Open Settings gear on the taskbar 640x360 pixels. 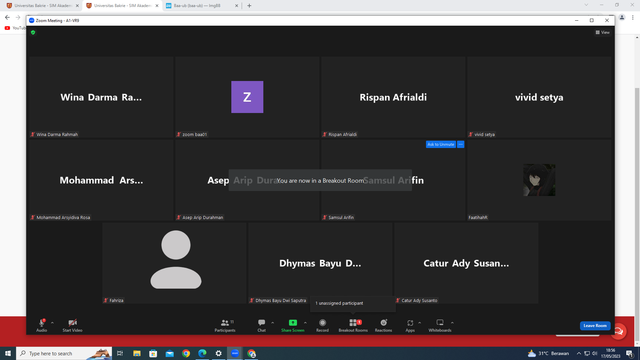219,353
